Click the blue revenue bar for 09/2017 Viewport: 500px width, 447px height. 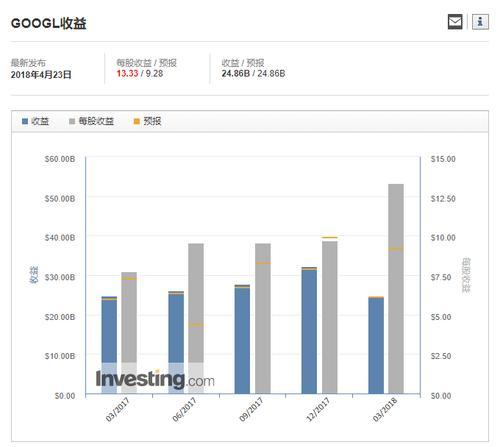click(242, 339)
